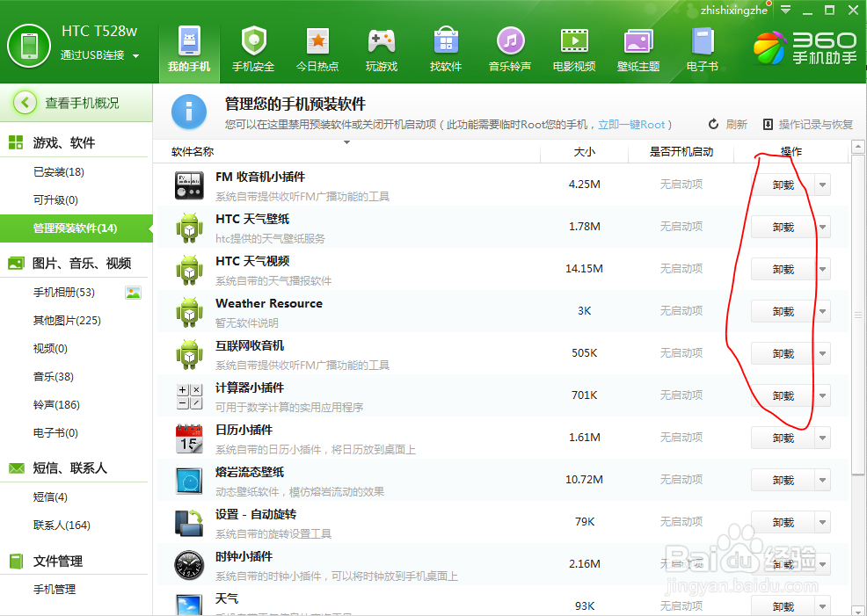Open 今日热点 star icon
The image size is (867, 616).
(x=317, y=41)
